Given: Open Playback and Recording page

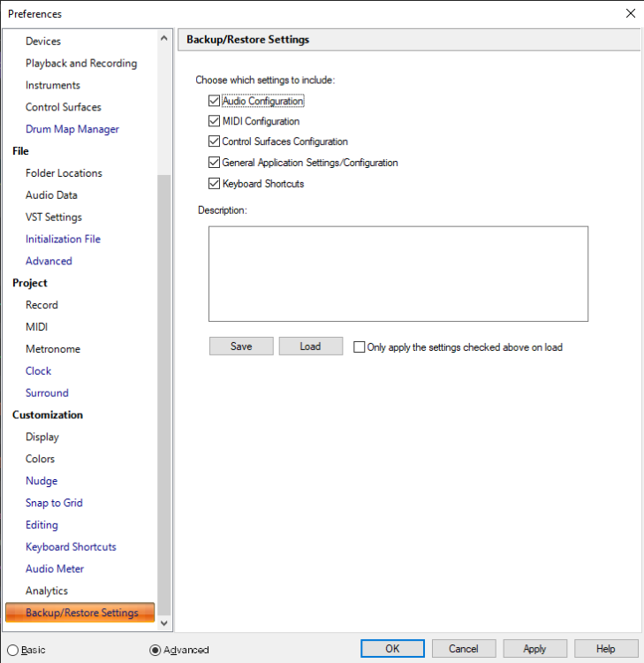Looking at the screenshot, I should pyautogui.click(x=81, y=63).
